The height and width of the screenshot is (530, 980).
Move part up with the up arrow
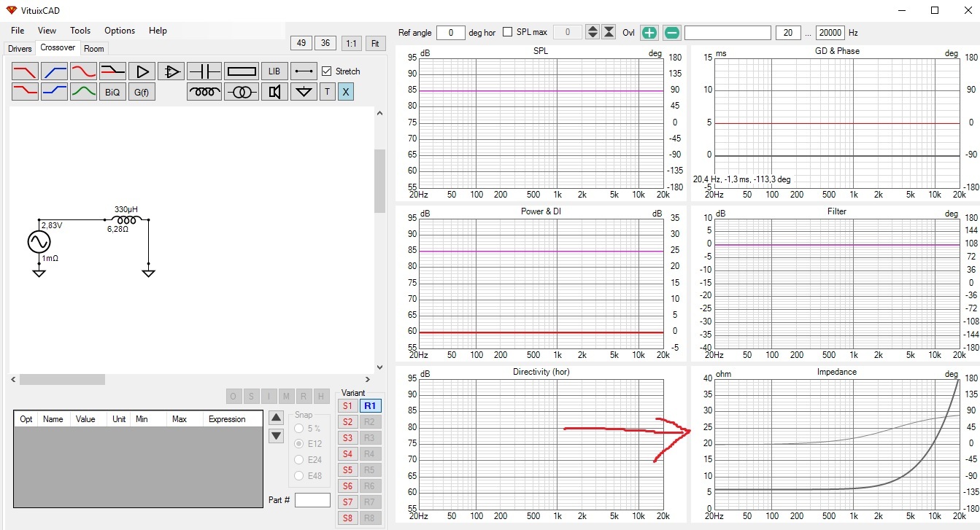(276, 418)
